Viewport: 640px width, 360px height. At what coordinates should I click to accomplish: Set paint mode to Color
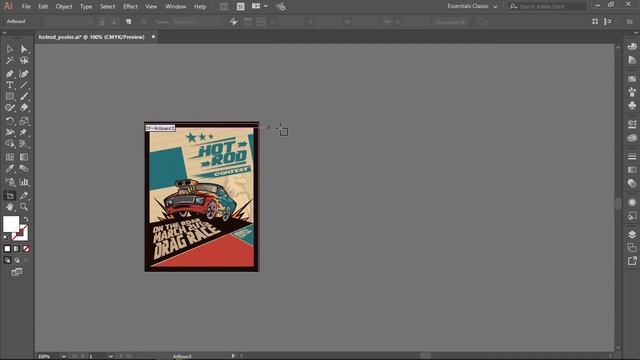tap(7, 248)
